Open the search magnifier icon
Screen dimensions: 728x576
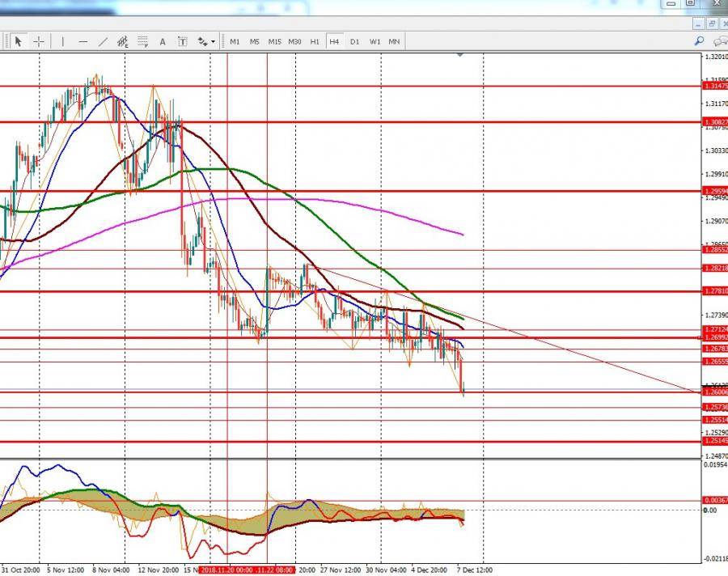pyautogui.click(x=699, y=41)
